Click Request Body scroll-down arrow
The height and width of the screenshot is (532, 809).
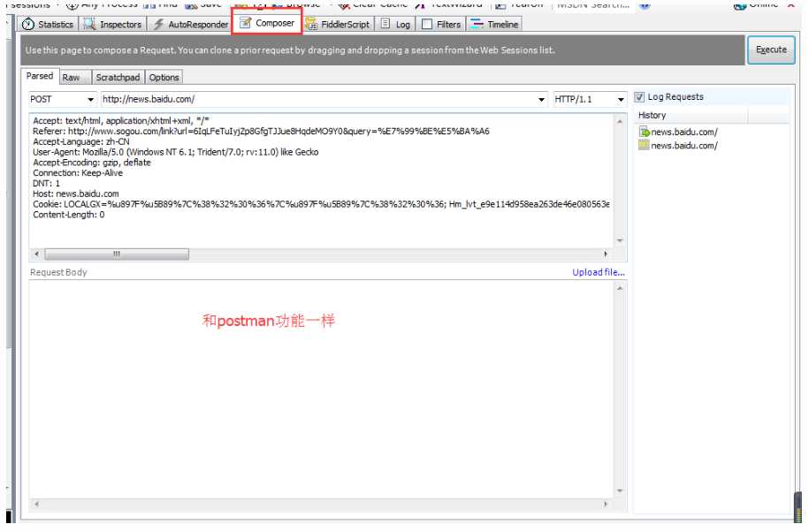click(x=620, y=491)
